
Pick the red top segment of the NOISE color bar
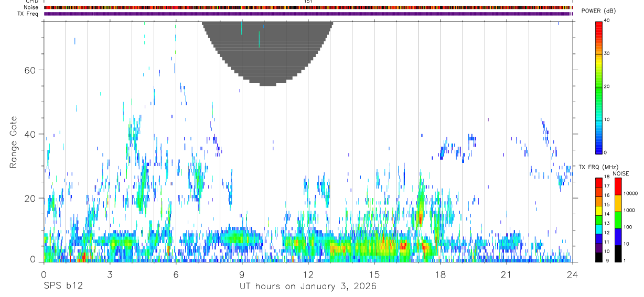618,186
